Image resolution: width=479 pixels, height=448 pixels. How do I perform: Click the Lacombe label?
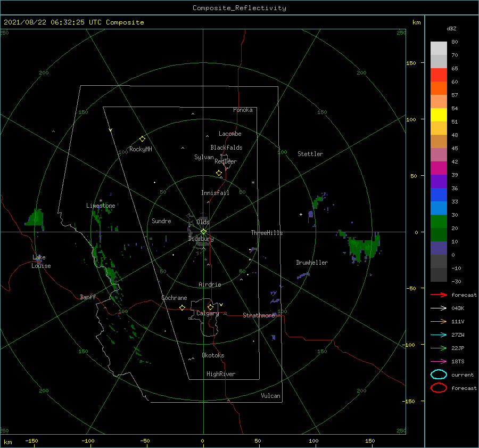coord(230,134)
